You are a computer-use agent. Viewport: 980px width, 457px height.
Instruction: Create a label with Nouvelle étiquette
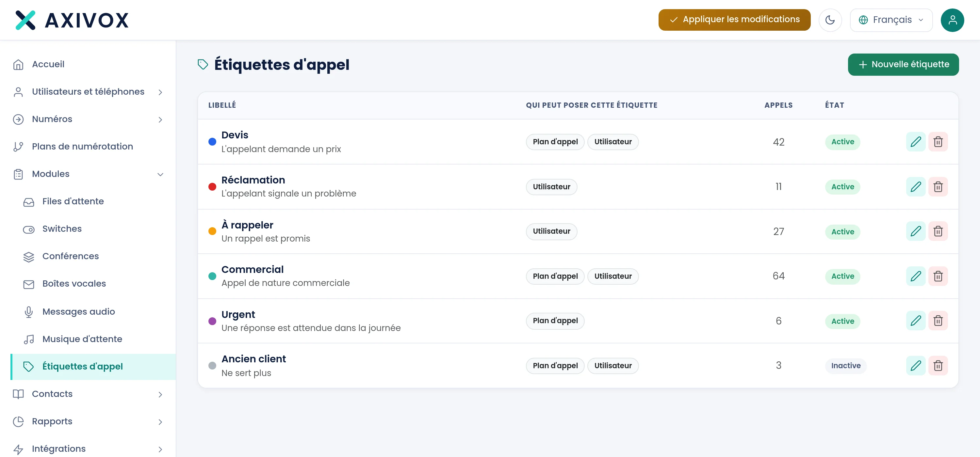coord(903,65)
